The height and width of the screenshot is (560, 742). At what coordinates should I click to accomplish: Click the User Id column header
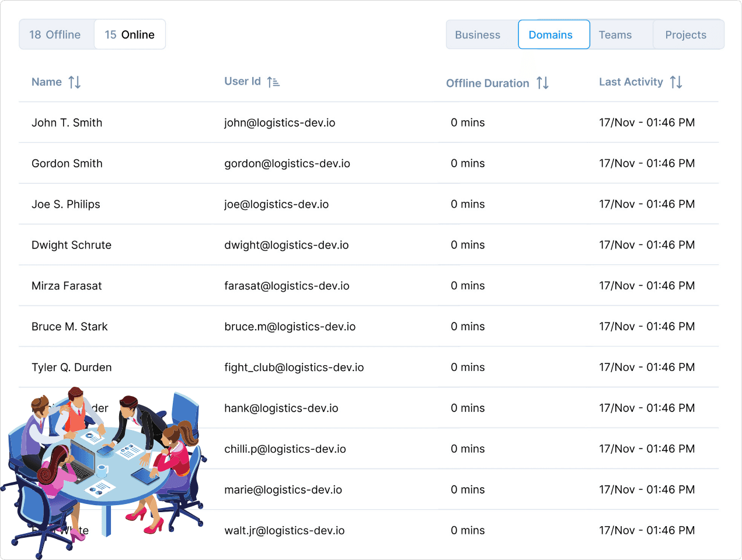(x=242, y=81)
